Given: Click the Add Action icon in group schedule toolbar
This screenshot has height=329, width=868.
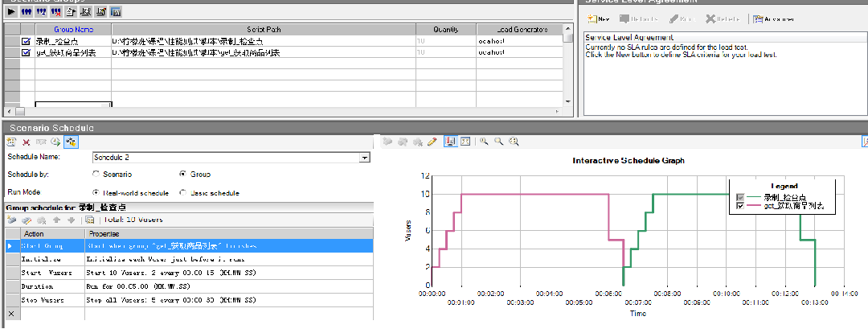Looking at the screenshot, I should [x=12, y=220].
